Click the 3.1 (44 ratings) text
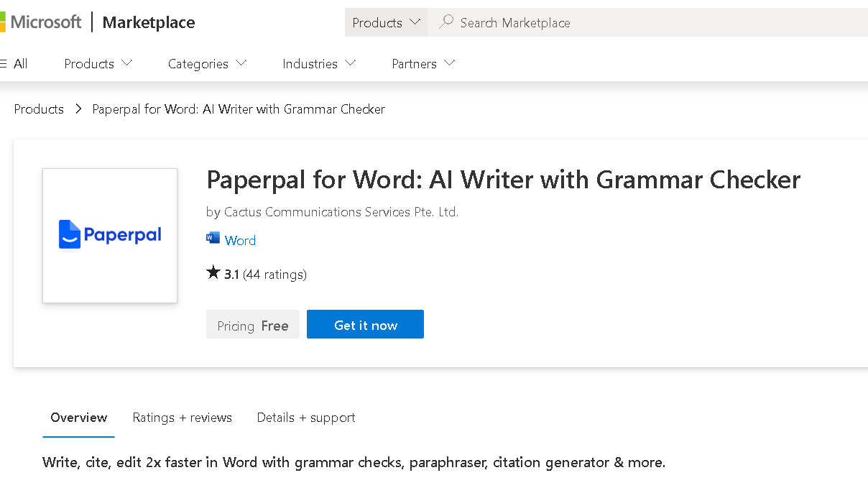Image resolution: width=868 pixels, height=488 pixels. click(x=265, y=275)
